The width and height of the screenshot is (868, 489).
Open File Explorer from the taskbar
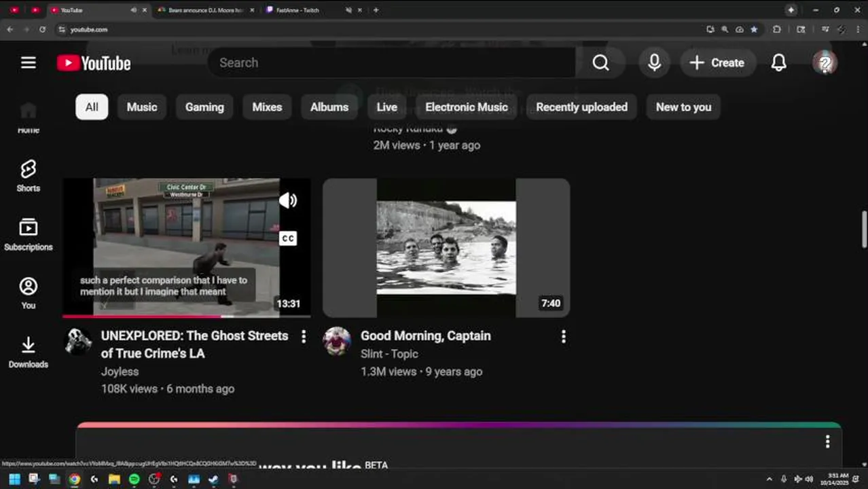[114, 479]
